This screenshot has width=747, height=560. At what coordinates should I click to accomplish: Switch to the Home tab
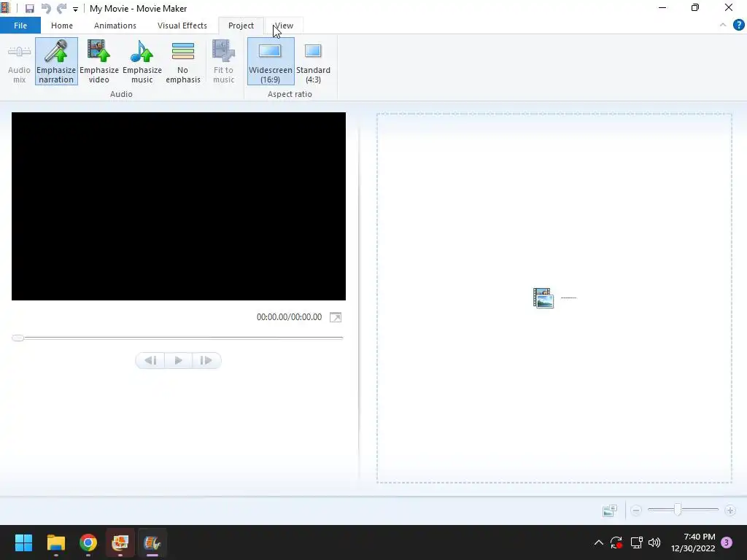tap(62, 26)
